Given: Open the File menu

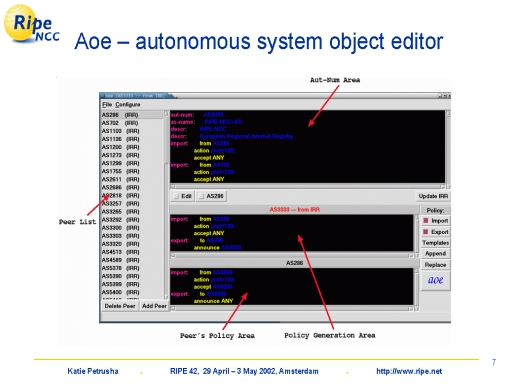Looking at the screenshot, I should pos(107,105).
